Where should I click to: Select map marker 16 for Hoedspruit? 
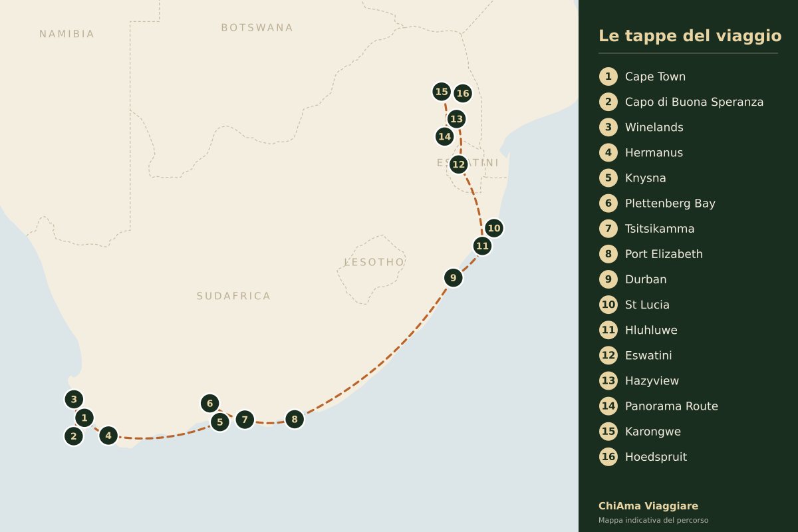click(463, 94)
